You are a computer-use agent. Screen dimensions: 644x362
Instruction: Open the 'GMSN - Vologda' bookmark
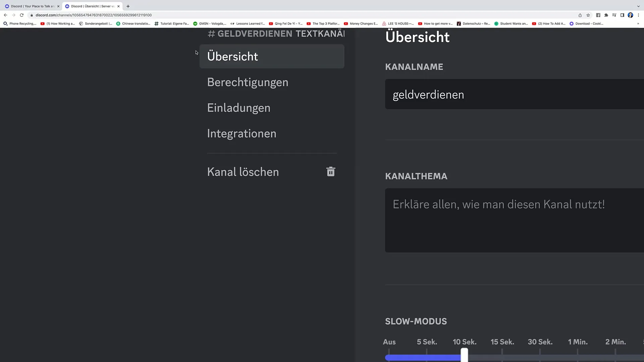[x=210, y=23]
